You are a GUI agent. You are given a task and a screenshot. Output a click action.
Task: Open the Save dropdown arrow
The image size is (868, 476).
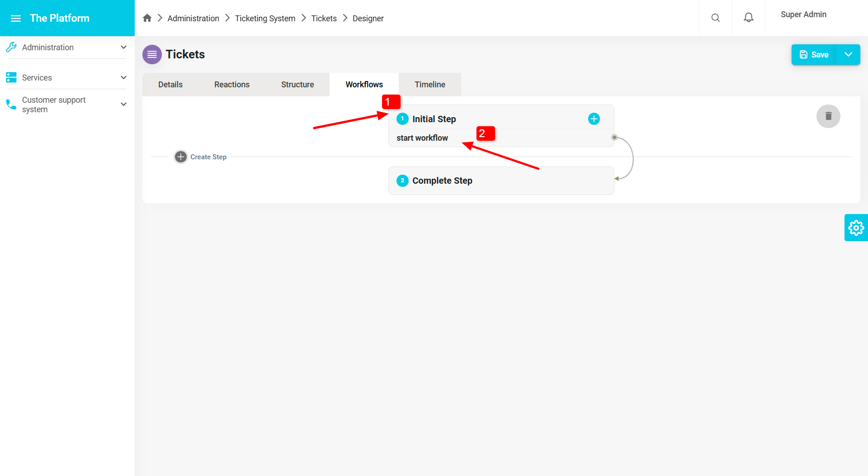pos(849,54)
